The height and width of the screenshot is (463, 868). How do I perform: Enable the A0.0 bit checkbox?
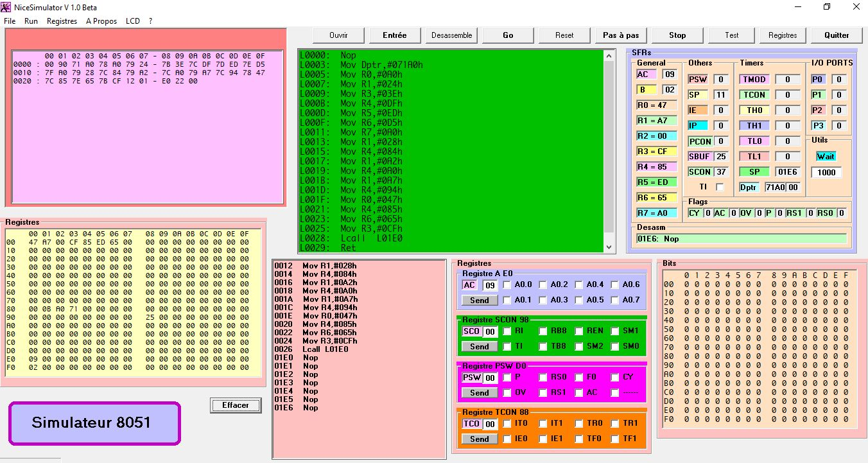[x=507, y=284]
